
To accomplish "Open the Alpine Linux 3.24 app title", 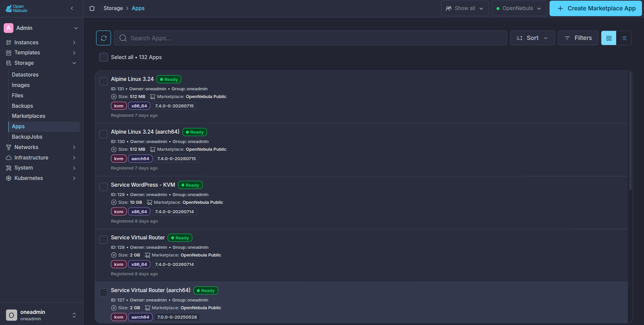I will [132, 79].
